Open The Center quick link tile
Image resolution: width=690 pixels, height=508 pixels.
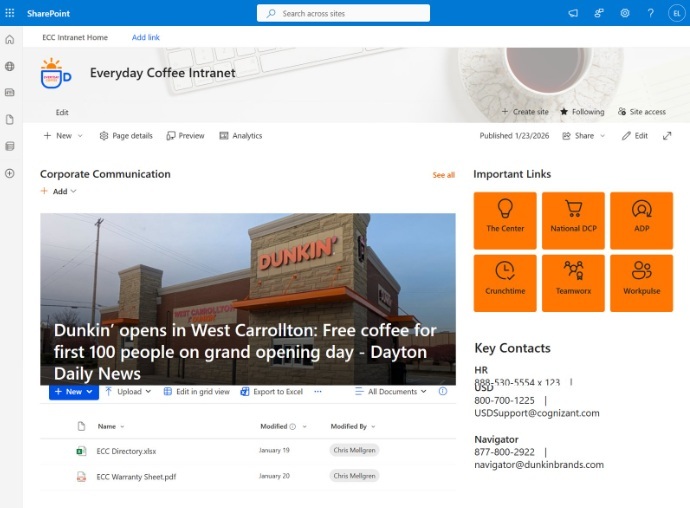pyautogui.click(x=505, y=221)
